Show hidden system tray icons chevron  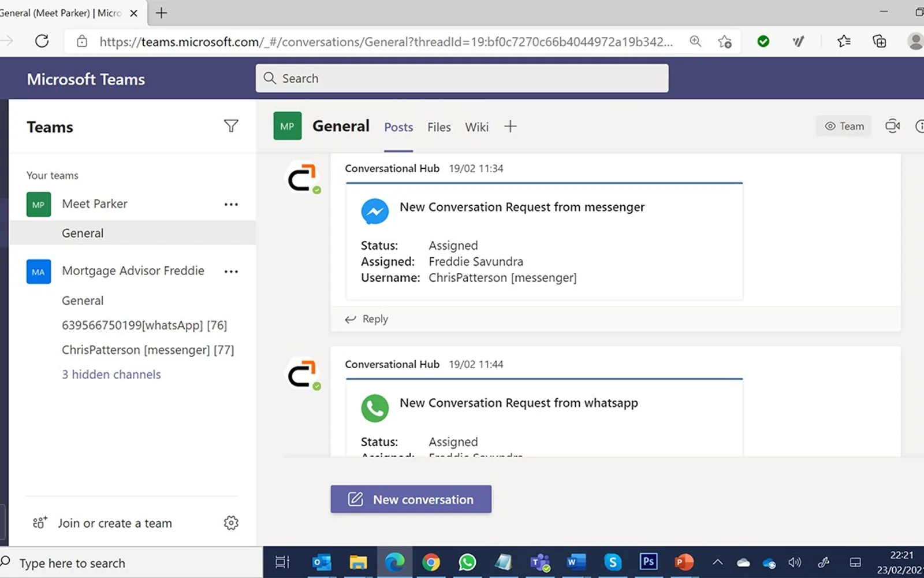click(x=717, y=562)
